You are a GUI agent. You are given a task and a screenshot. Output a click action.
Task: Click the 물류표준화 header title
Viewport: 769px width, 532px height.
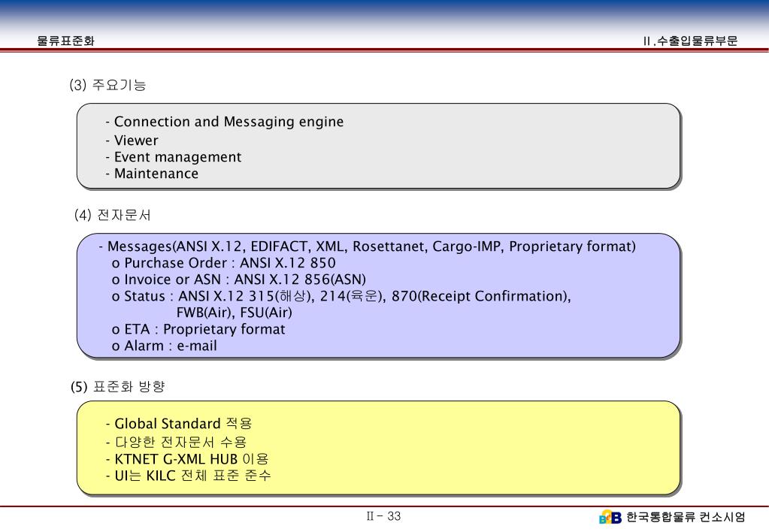pyautogui.click(x=65, y=41)
